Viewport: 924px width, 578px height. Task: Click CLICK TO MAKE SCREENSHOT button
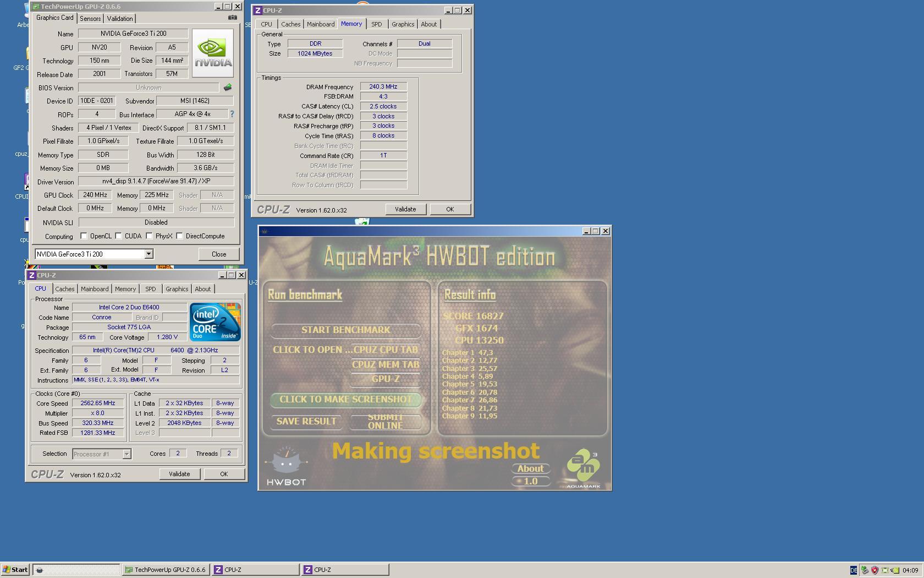(x=346, y=400)
